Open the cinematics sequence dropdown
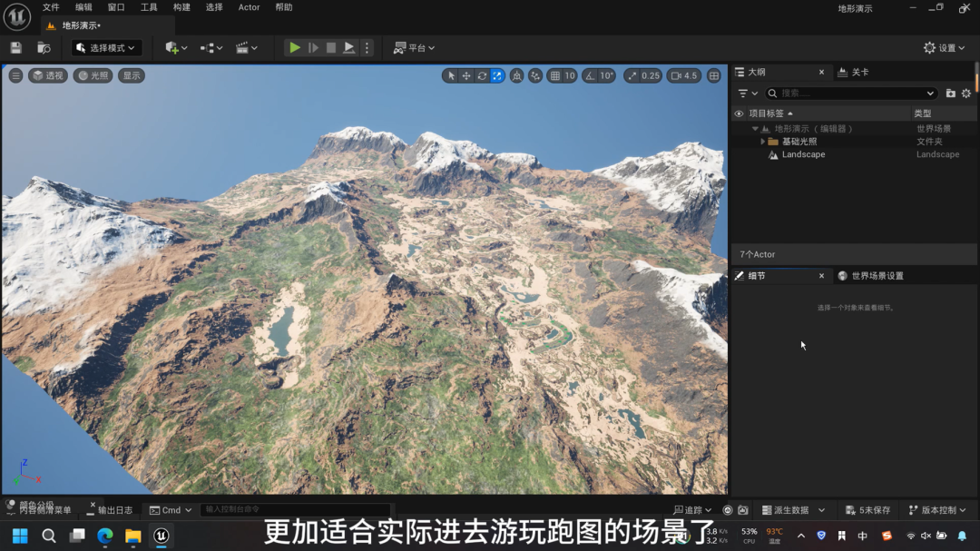 click(246, 48)
